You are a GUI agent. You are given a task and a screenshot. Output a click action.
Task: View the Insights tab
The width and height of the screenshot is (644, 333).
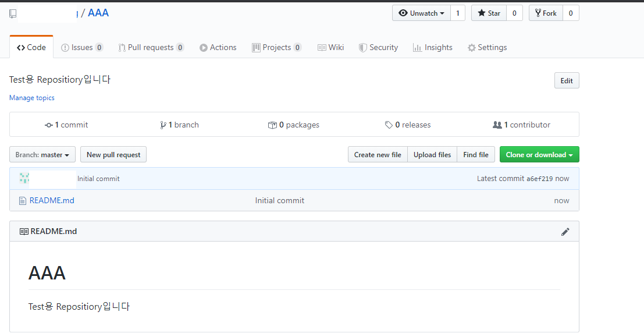[432, 47]
